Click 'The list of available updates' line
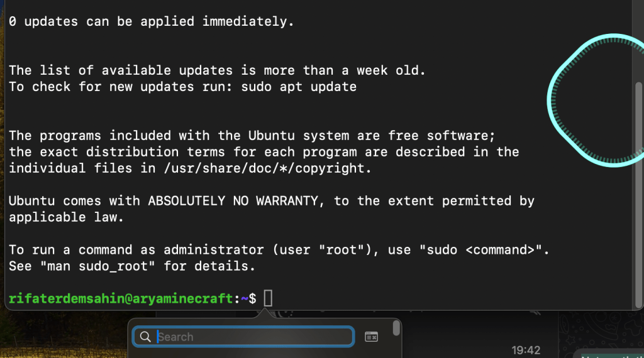This screenshot has width=644, height=358. [217, 70]
